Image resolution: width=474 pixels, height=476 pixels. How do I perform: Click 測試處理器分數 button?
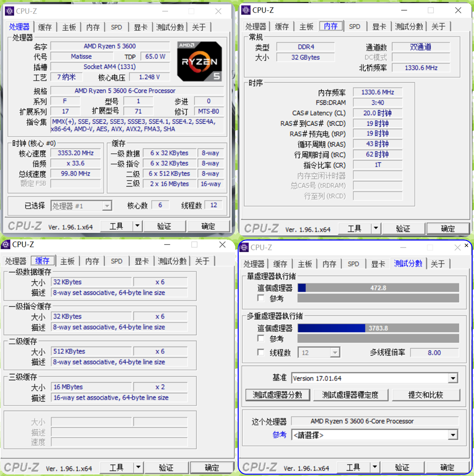[x=278, y=395]
